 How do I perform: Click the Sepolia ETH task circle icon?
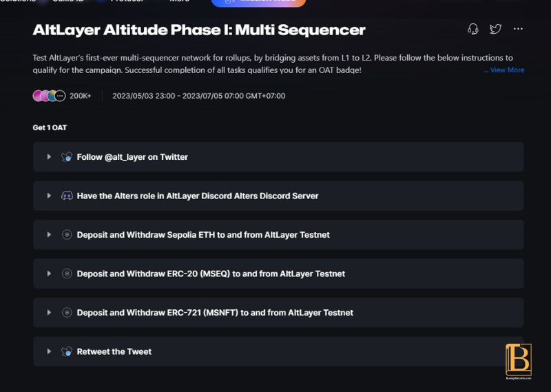[x=67, y=234]
